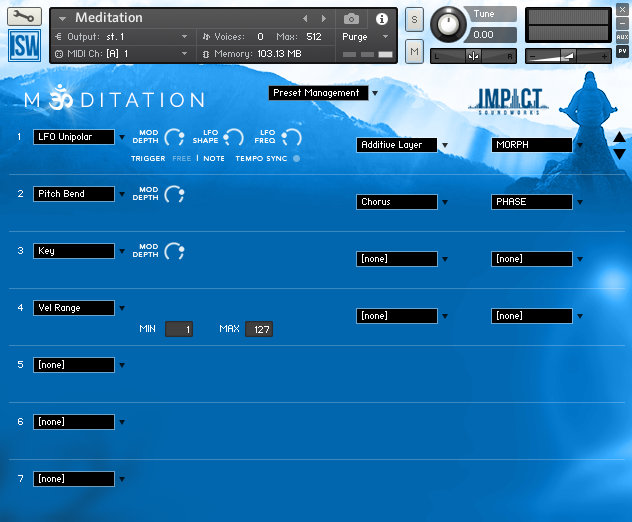The height and width of the screenshot is (522, 632).
Task: Open row 3 parameter [none] dropdown
Action: (532, 259)
